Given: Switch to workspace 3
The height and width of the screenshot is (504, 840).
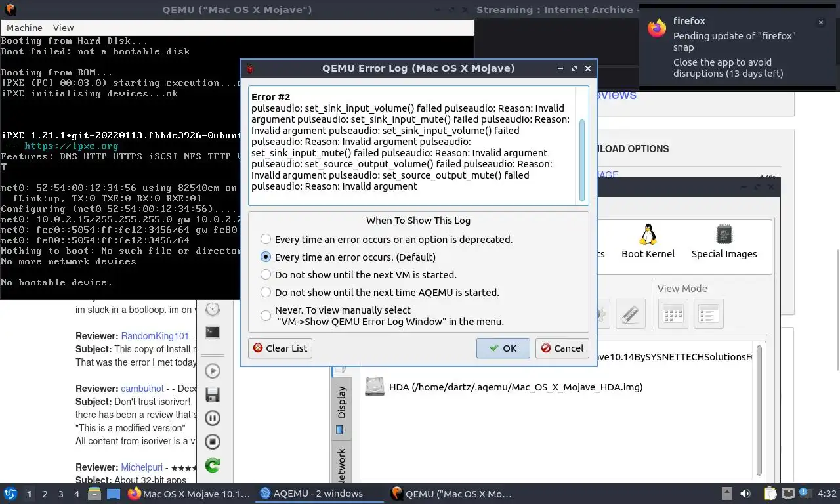Looking at the screenshot, I should [x=60, y=493].
